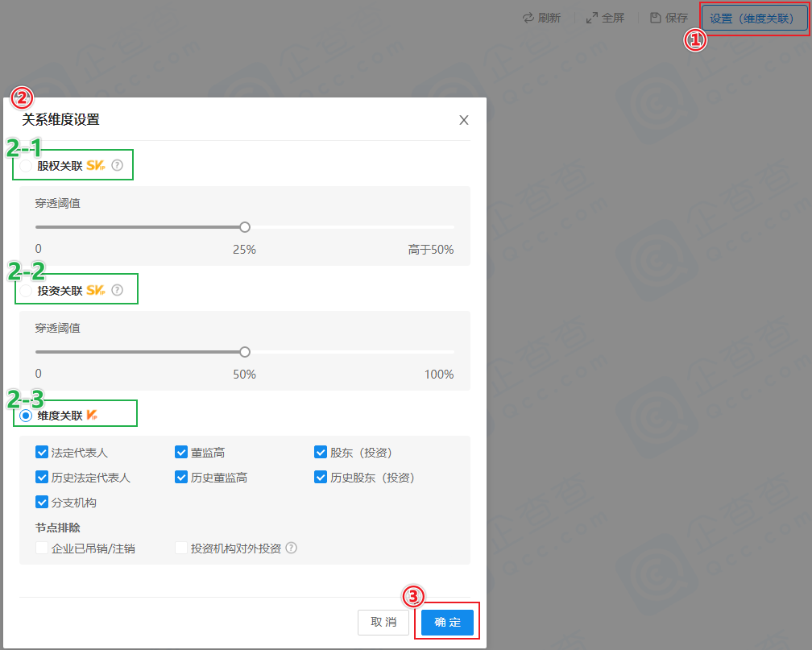
Task: Select the 维度关联 radio button
Action: click(27, 416)
